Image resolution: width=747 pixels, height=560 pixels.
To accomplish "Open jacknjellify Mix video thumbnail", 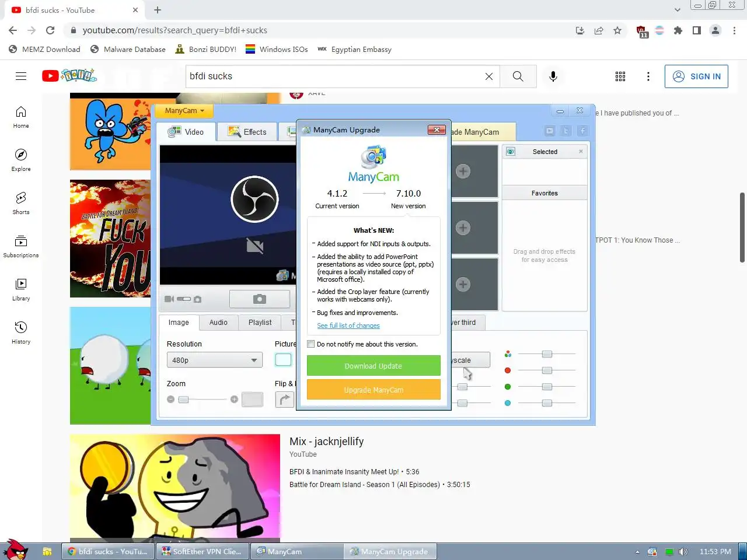I will pos(175,488).
